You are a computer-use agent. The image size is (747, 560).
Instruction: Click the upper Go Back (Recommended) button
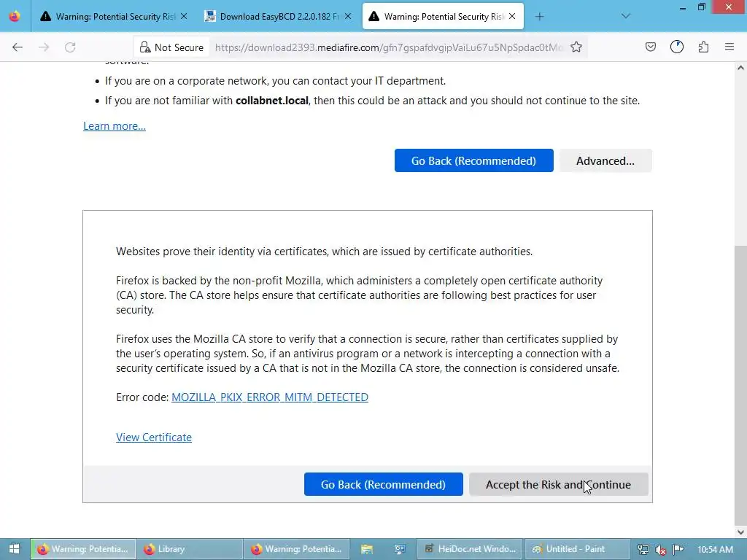coord(473,160)
